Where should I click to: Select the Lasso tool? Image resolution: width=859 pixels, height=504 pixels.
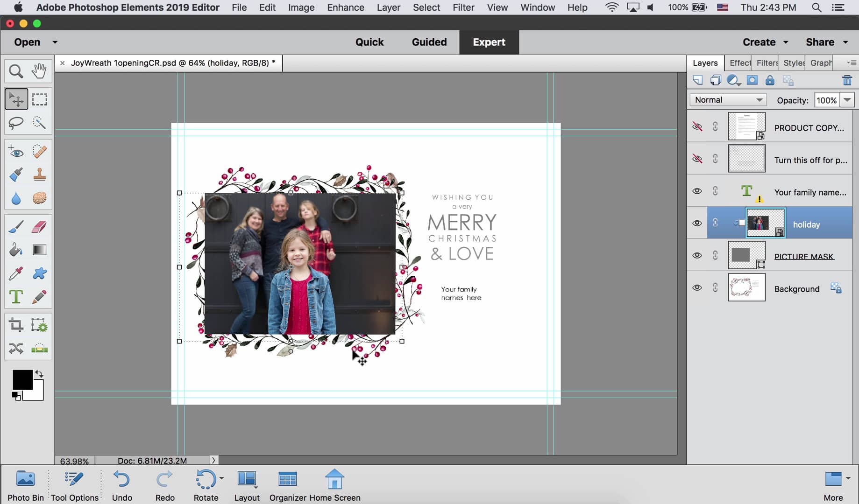16,122
